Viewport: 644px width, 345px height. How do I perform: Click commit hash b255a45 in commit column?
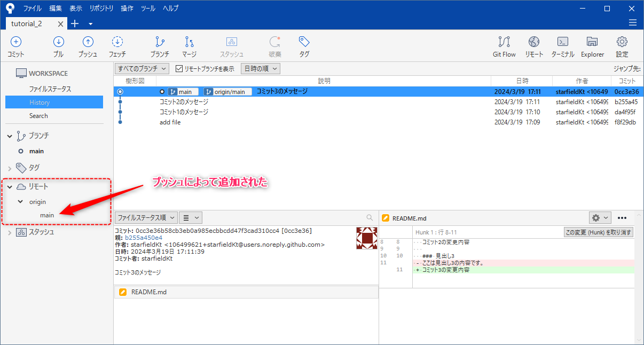point(626,101)
